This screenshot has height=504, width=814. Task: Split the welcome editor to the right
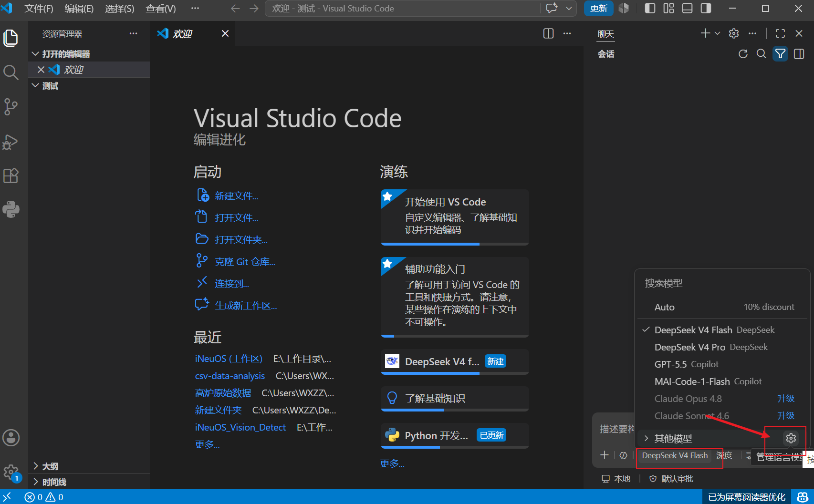coord(549,33)
